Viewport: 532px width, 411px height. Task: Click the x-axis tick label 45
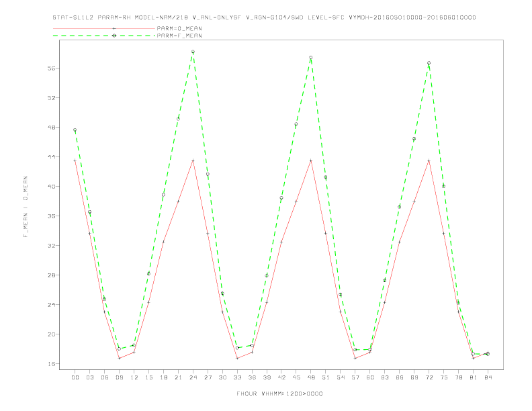click(x=296, y=377)
